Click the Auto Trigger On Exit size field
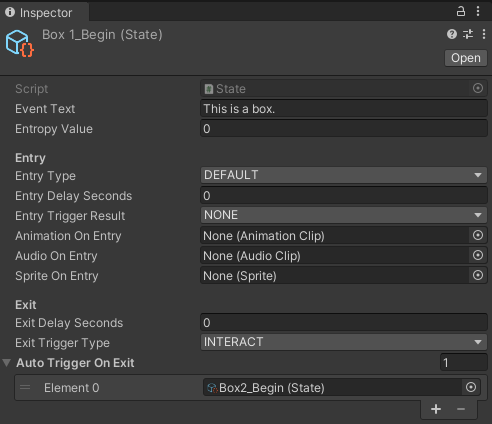The width and height of the screenshot is (492, 424). [x=464, y=362]
